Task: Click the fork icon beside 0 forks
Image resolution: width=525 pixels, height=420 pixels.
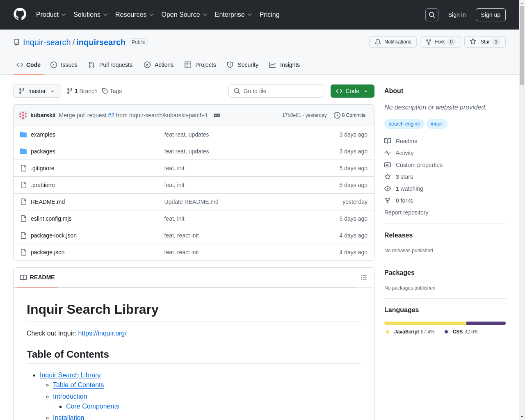Action: [x=388, y=201]
